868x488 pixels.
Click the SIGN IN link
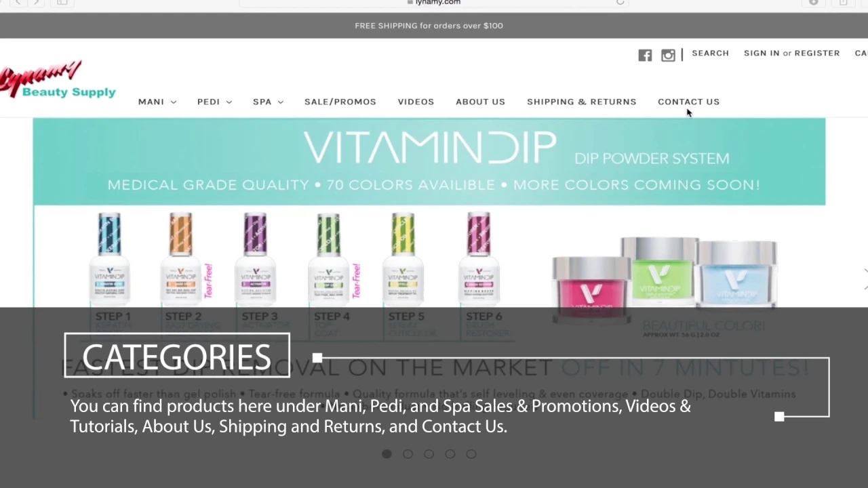tap(762, 53)
